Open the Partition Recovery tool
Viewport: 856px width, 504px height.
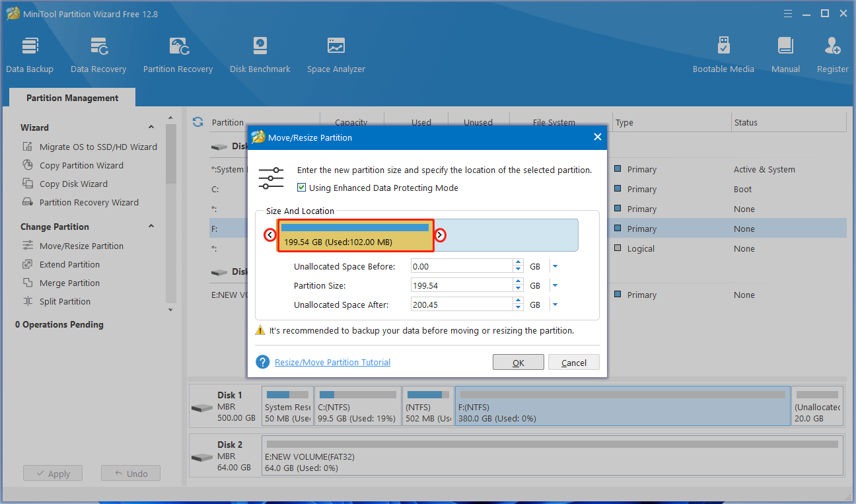[x=178, y=54]
